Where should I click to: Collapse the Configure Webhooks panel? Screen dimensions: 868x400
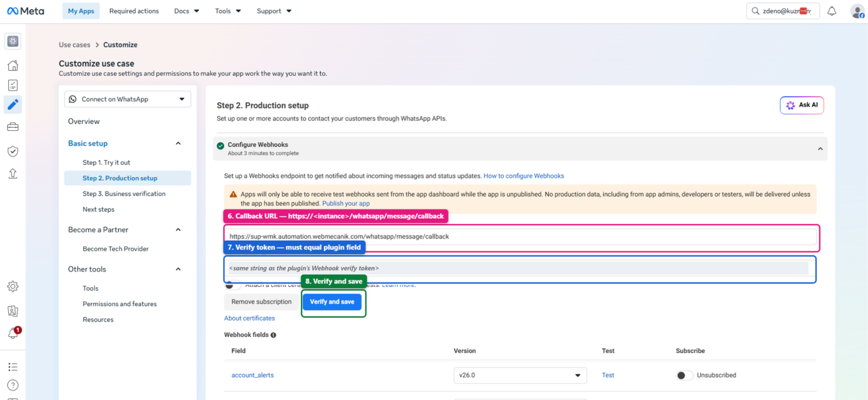(820, 149)
